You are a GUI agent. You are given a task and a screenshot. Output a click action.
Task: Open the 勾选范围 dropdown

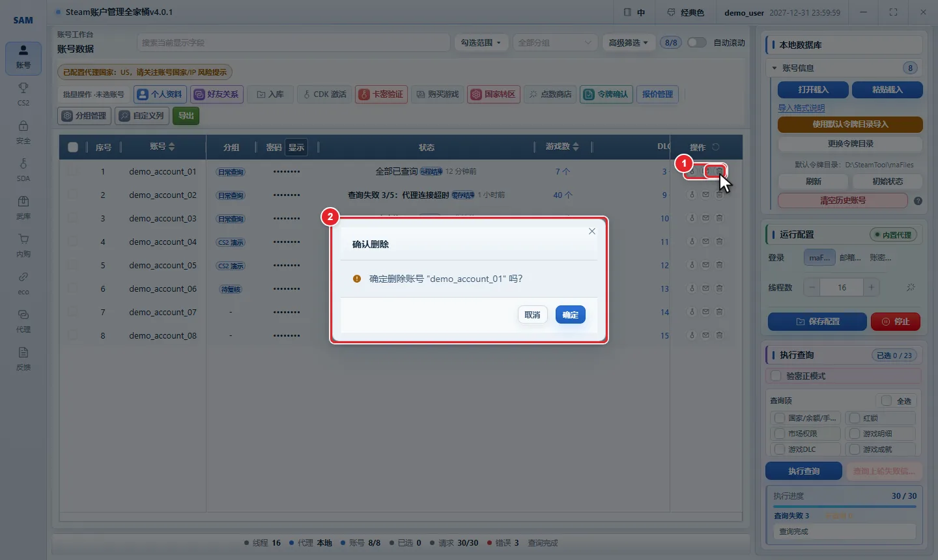[481, 42]
